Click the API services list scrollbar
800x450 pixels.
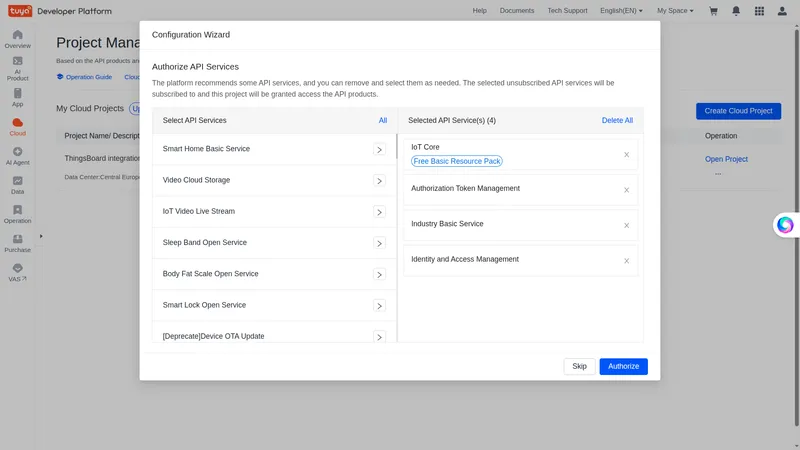coord(396,146)
